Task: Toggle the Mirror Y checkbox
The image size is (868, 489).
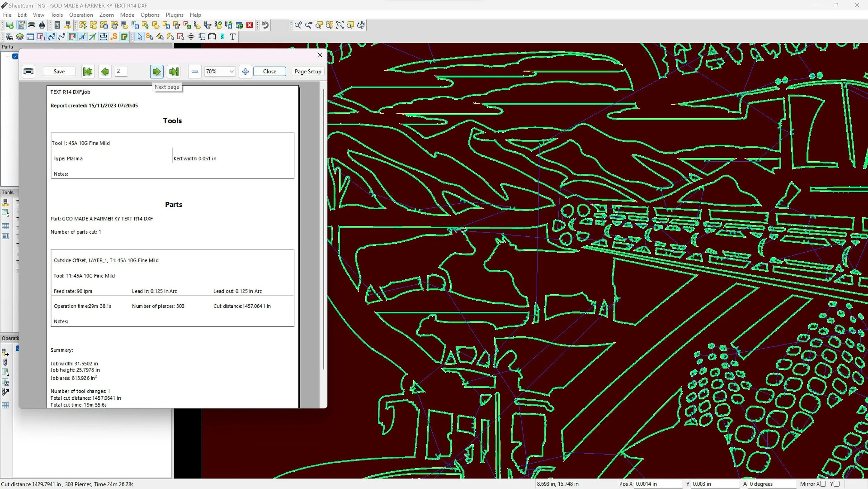Action: point(836,484)
